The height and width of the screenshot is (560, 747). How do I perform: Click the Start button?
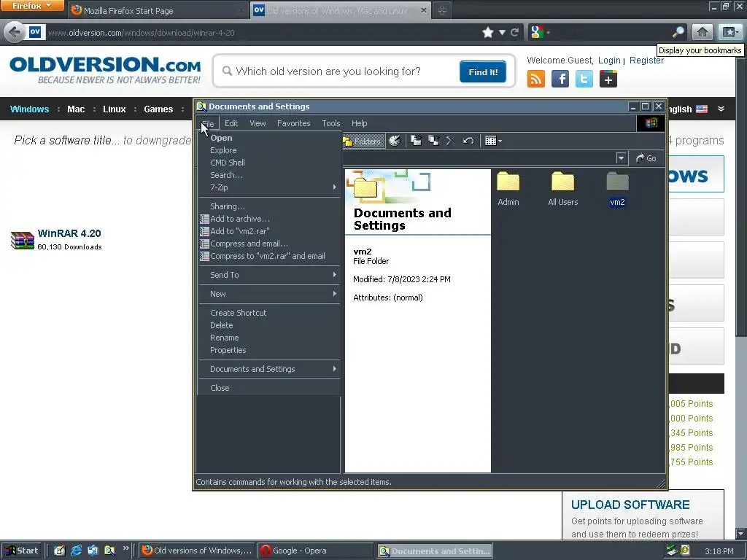[x=22, y=551]
